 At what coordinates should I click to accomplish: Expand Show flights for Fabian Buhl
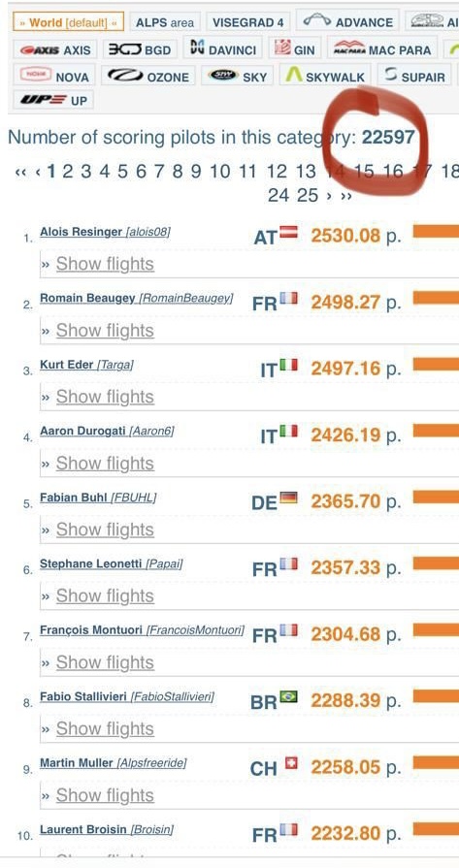[x=105, y=530]
